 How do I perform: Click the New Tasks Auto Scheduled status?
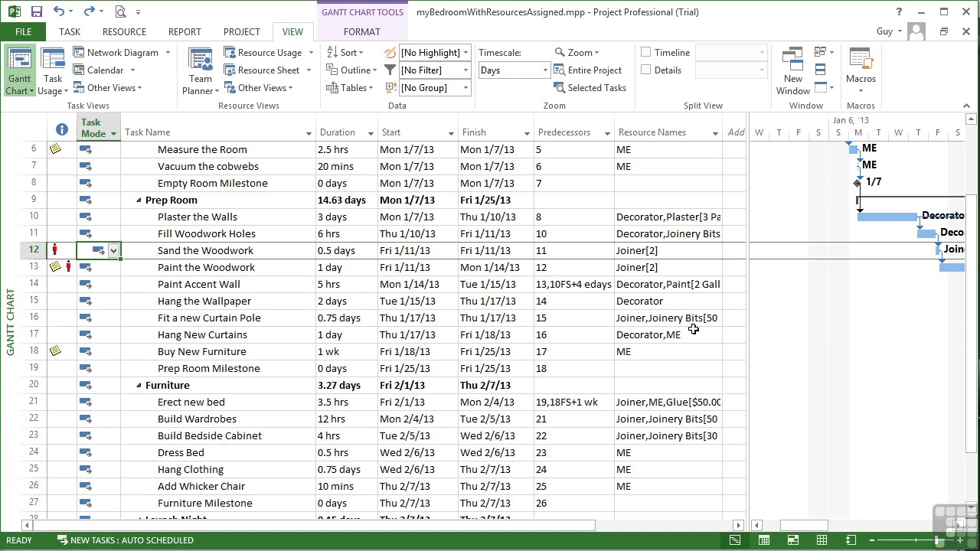(125, 540)
